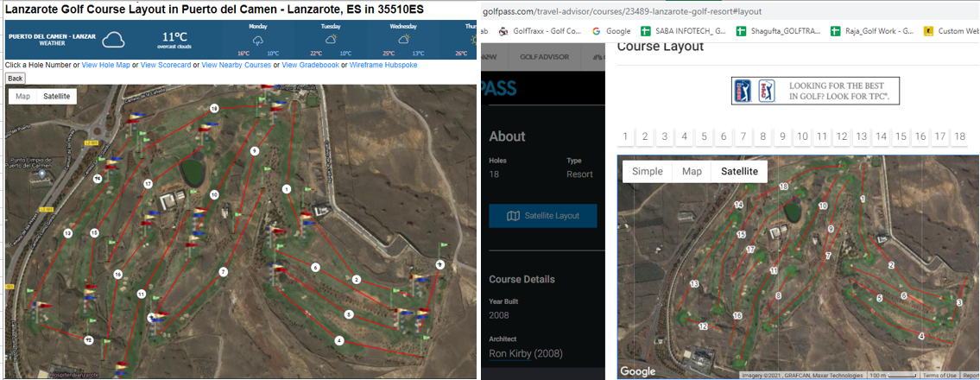Viewport: 980px width, 380px height.
Task: Select hole 5 marker on left course map
Action: point(349,314)
